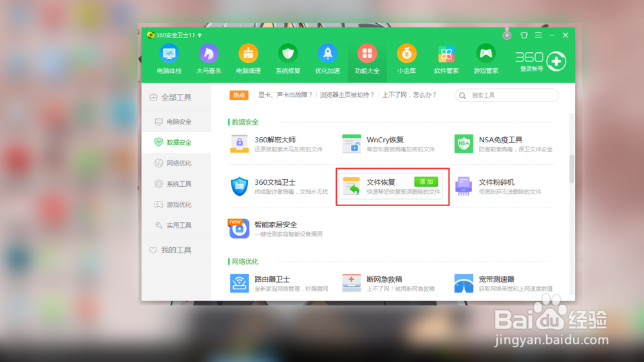Click the 宽带测速器 title text
The width and height of the screenshot is (644, 362).
point(497,279)
